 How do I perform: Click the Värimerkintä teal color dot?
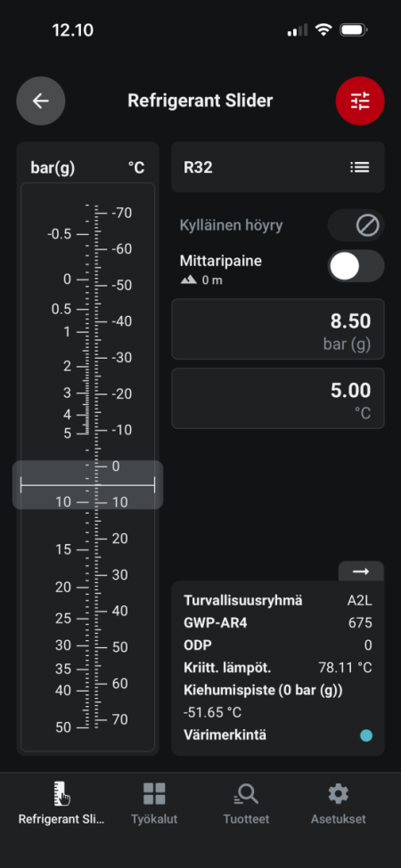click(366, 735)
